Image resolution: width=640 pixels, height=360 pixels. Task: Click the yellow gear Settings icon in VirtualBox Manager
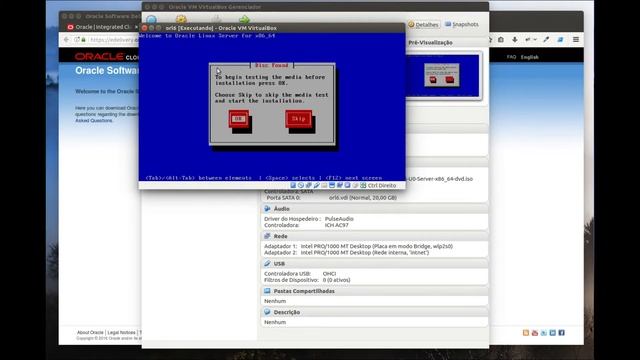(181, 19)
